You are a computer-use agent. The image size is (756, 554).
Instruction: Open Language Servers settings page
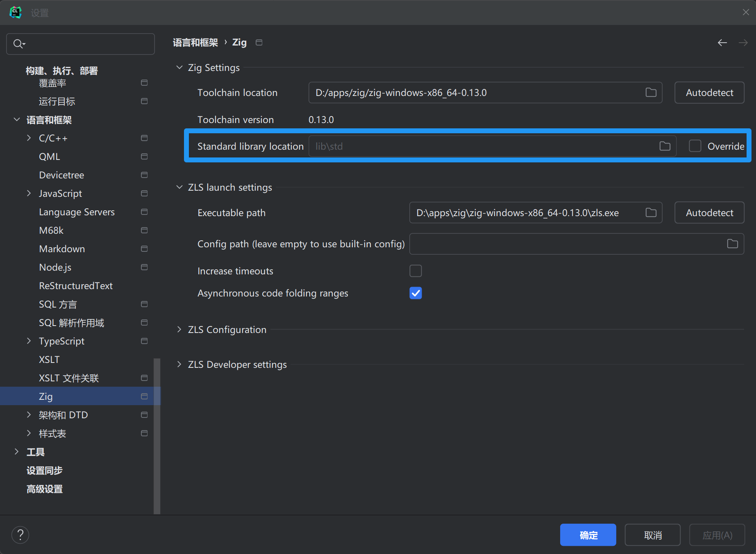click(77, 212)
